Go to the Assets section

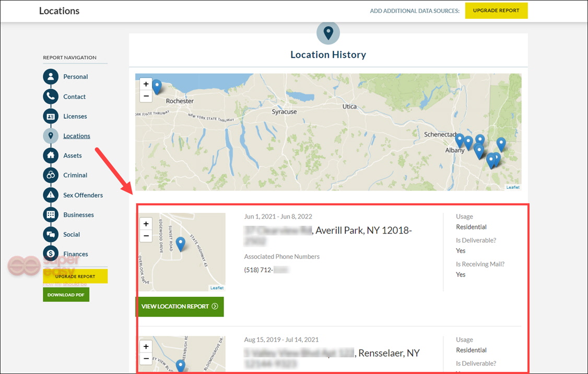point(73,155)
